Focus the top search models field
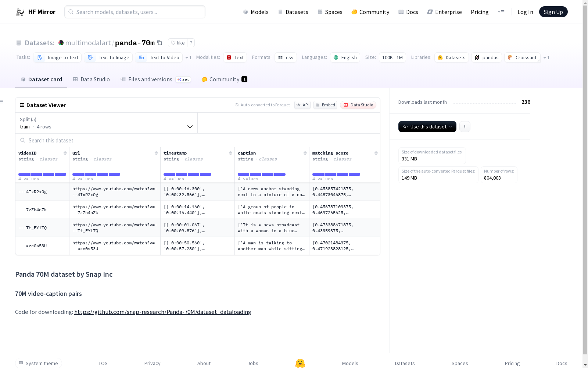The image size is (588, 368). click(135, 12)
